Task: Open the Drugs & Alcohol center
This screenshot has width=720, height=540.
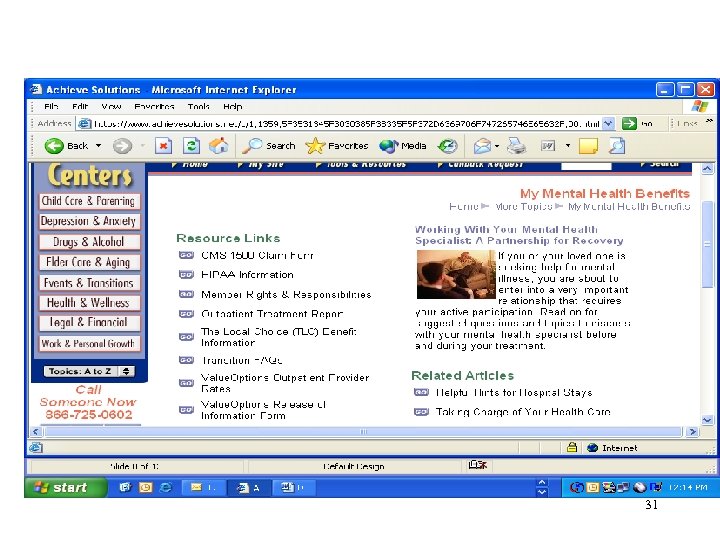Action: [89, 242]
